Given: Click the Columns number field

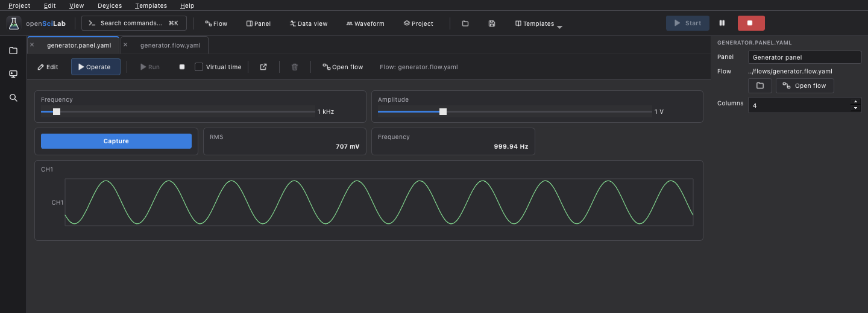Looking at the screenshot, I should 805,105.
